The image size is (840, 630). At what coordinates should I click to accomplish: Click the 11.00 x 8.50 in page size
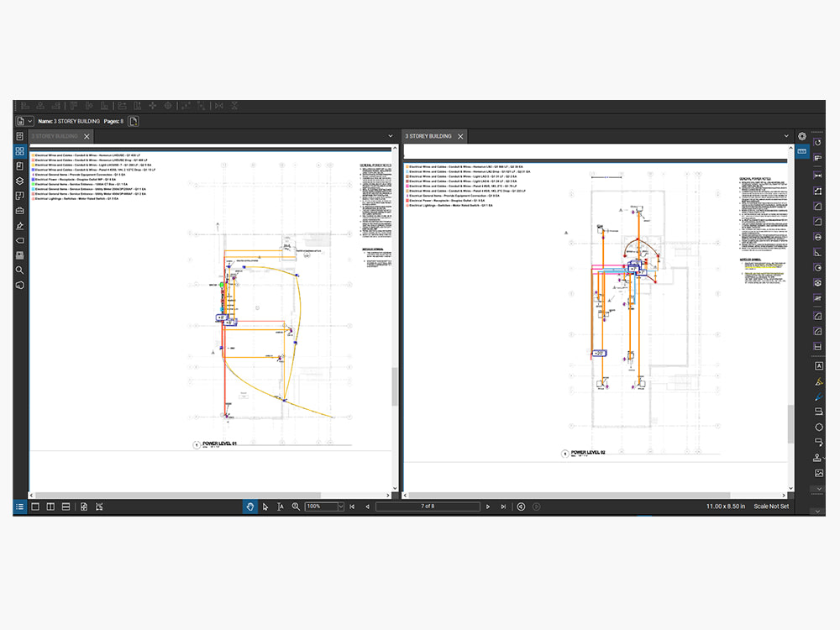726,507
